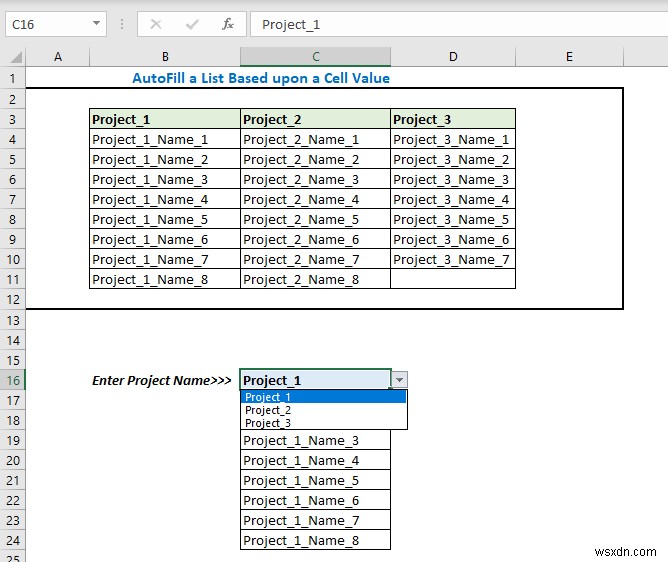This screenshot has height=562, width=668.
Task: Select row 12 header
Action: pyautogui.click(x=13, y=300)
